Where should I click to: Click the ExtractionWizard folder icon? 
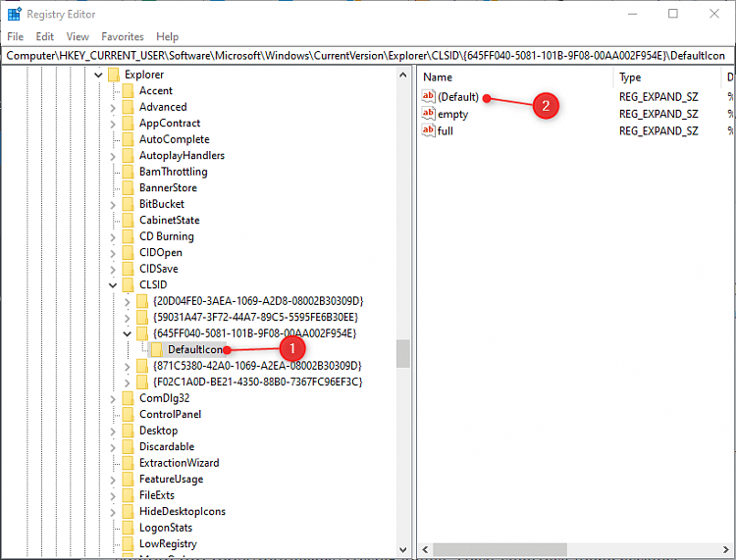click(129, 463)
